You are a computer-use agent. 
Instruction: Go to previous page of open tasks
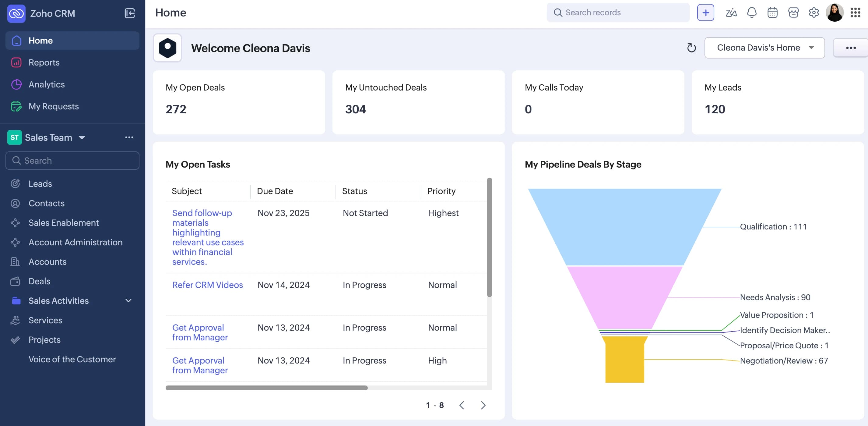[x=462, y=405]
